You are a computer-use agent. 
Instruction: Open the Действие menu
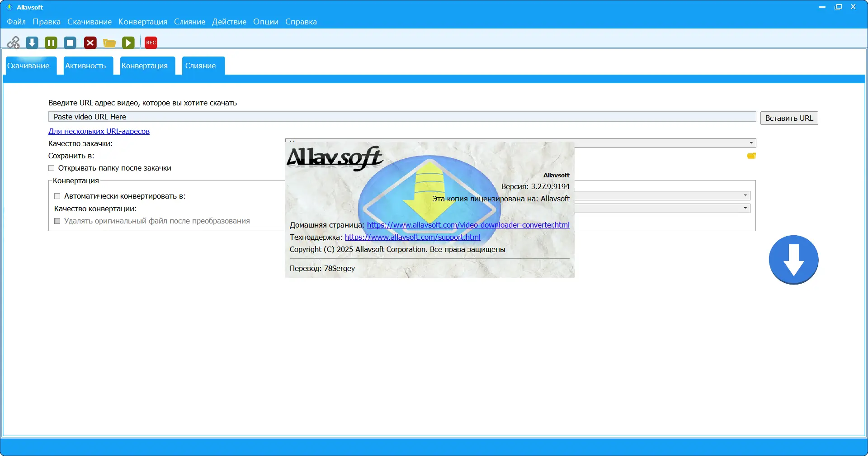229,22
